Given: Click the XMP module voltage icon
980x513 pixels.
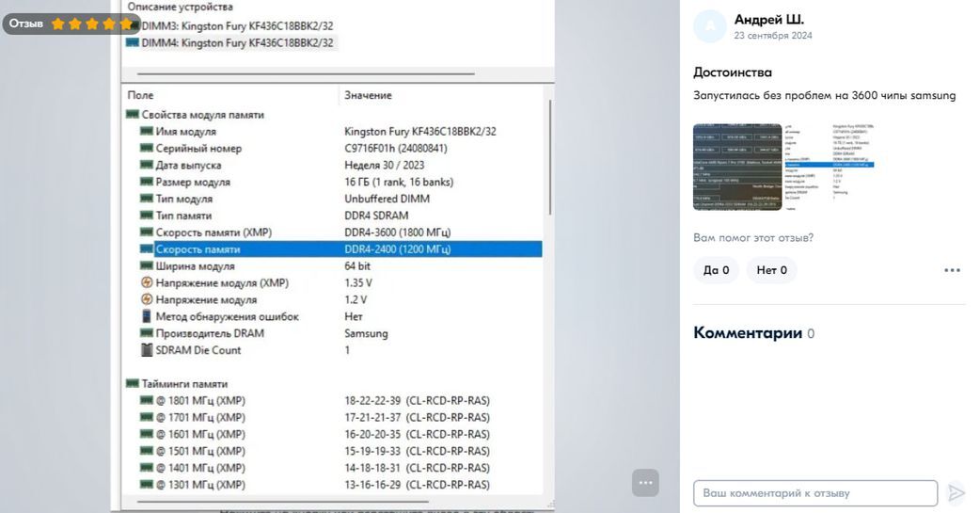Looking at the screenshot, I should coord(147,283).
